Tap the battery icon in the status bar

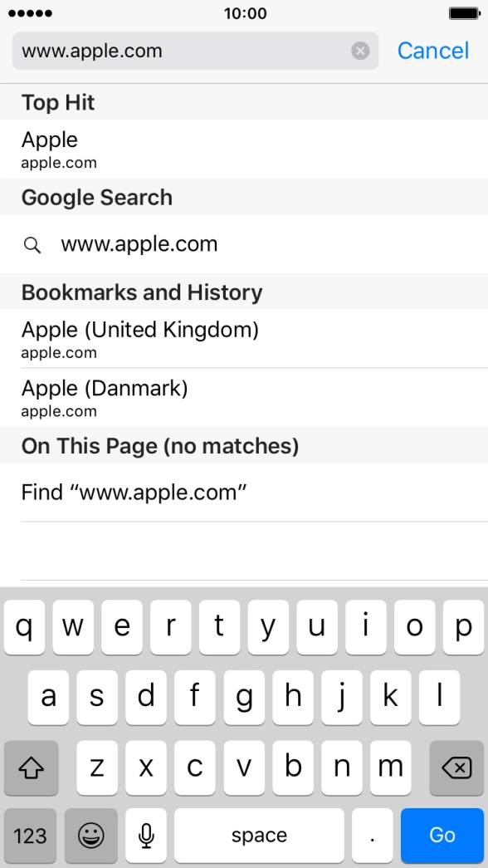pos(465,13)
